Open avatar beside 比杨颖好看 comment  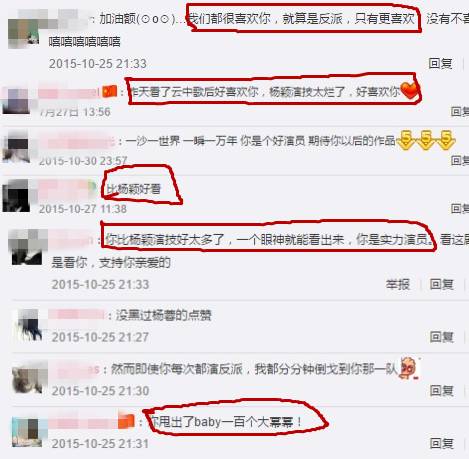coord(16,196)
